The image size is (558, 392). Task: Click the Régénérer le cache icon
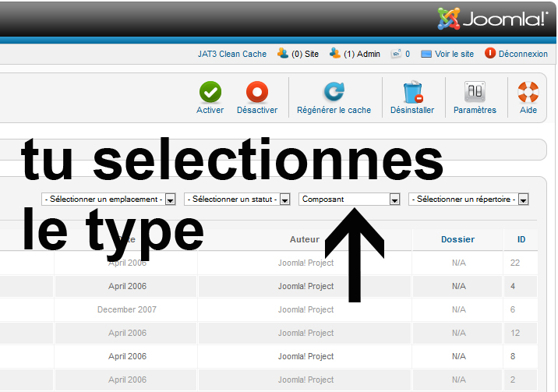(x=334, y=93)
